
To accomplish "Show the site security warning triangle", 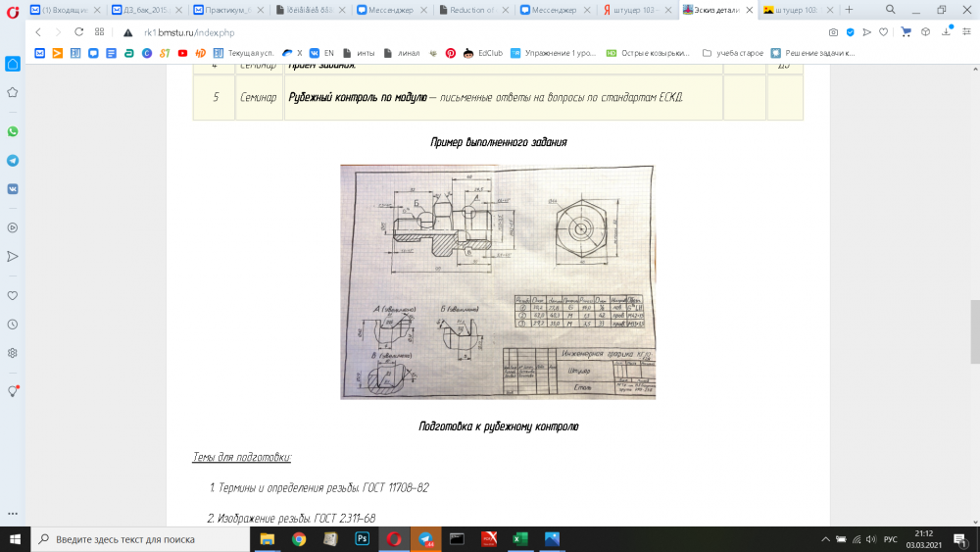I will click(x=127, y=32).
